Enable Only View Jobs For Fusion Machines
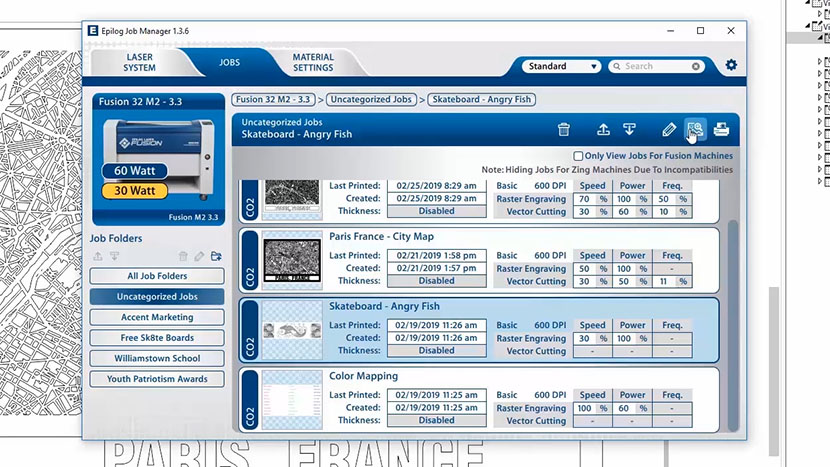Viewport: 830px width, 467px height. click(x=578, y=156)
